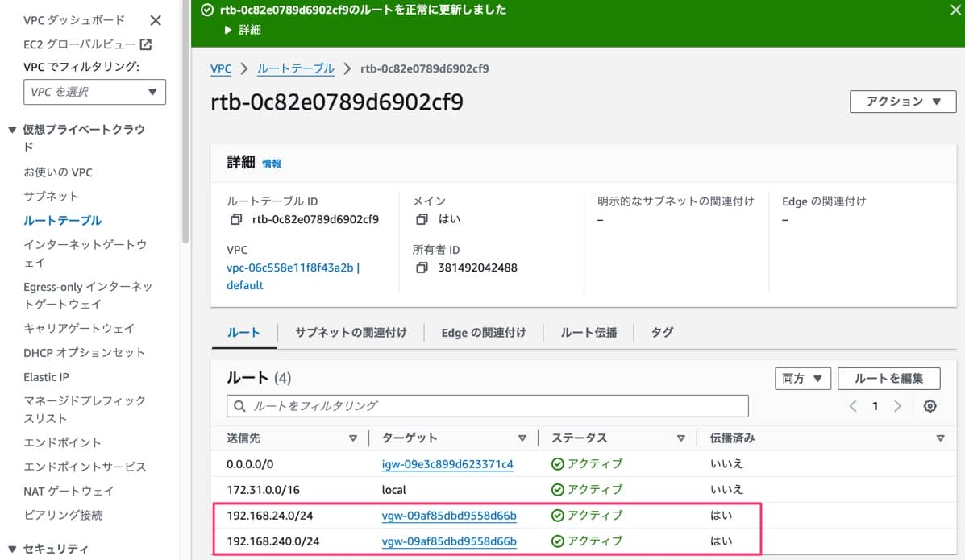
Task: Select destination 0.0.0.0/0 cell
Action: [250, 464]
